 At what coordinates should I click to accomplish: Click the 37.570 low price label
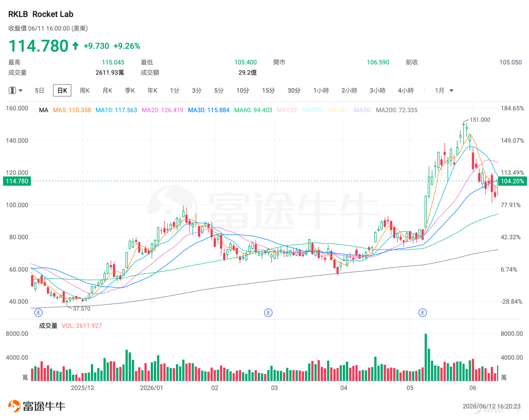(x=81, y=309)
